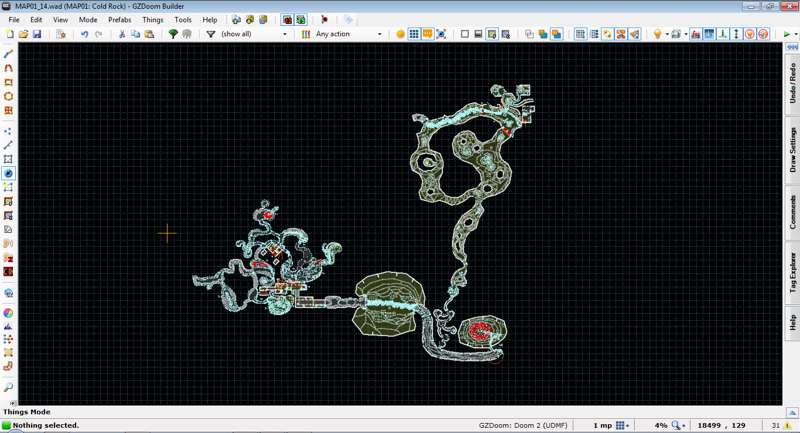Image resolution: width=800 pixels, height=433 pixels.
Task: Save the map with the floppy disk icon
Action: pyautogui.click(x=37, y=34)
